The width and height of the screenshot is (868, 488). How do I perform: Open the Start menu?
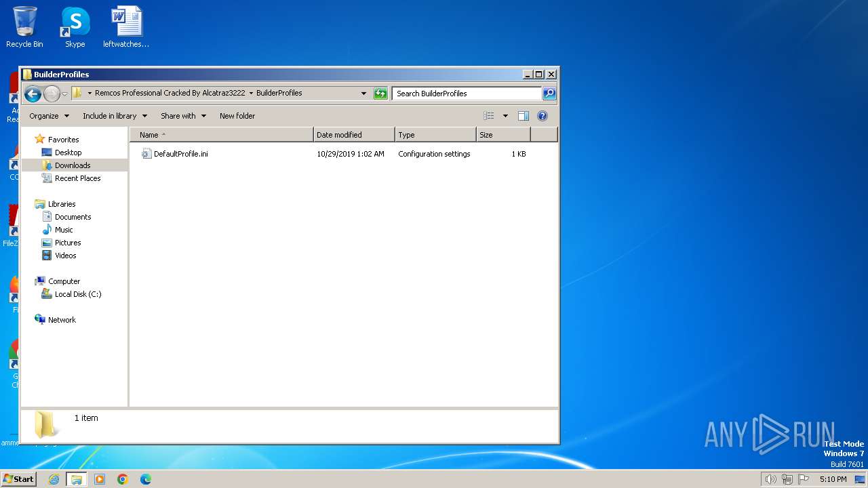click(x=18, y=479)
